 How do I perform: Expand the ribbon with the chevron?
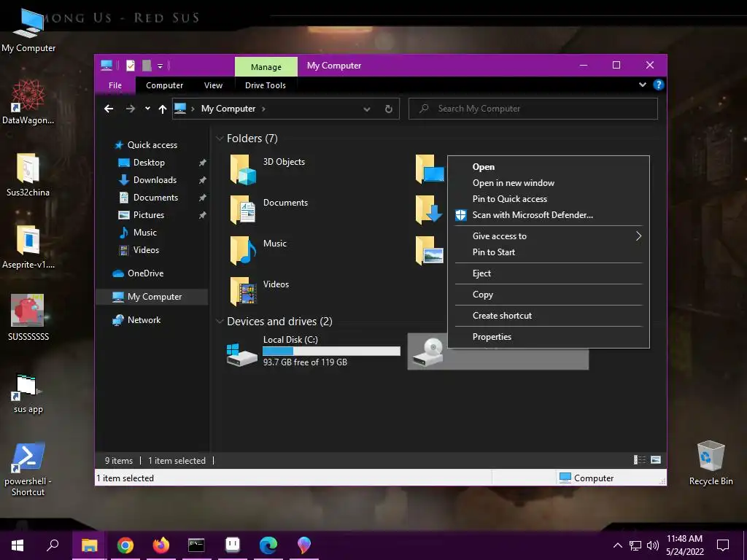coord(642,85)
